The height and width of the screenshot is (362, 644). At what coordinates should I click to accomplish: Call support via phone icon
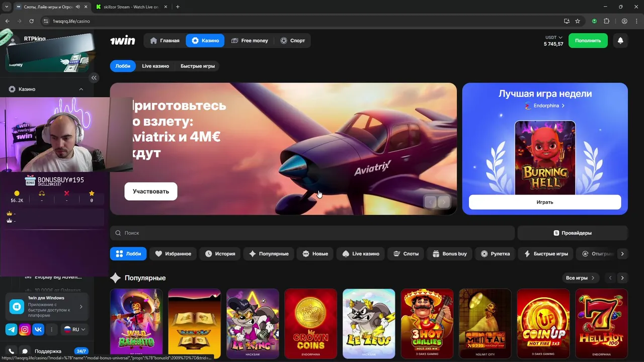pyautogui.click(x=11, y=351)
